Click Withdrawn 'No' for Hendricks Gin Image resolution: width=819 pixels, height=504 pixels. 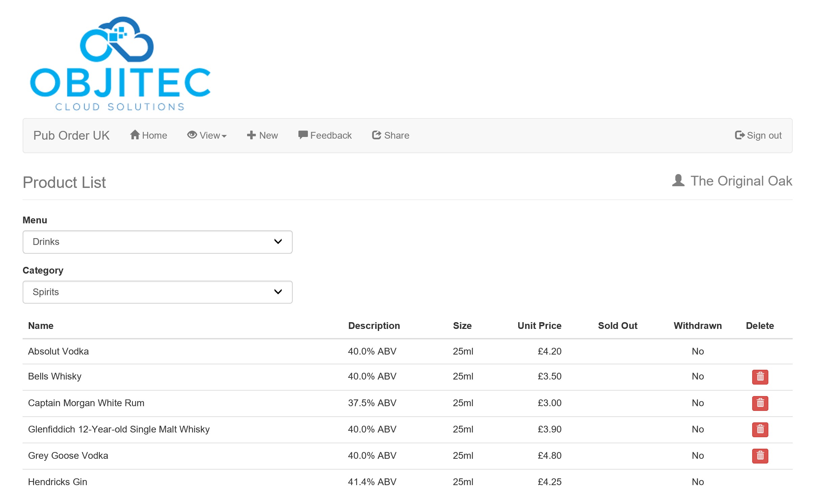coord(698,482)
